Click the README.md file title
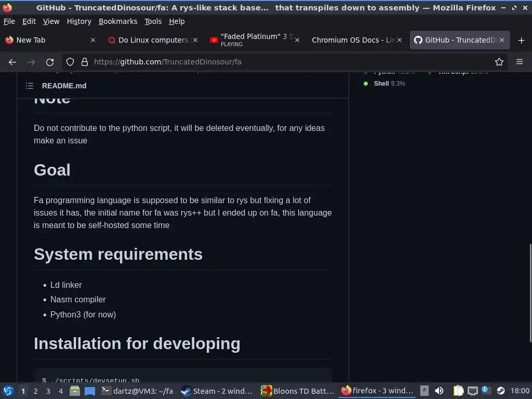Image resolution: width=532 pixels, height=399 pixels. tap(64, 86)
